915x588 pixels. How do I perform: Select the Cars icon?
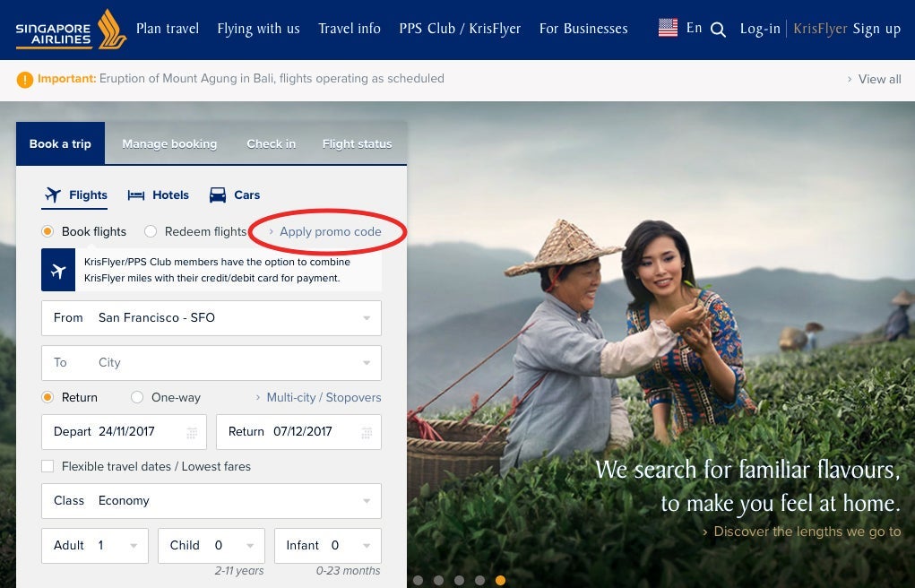218,195
